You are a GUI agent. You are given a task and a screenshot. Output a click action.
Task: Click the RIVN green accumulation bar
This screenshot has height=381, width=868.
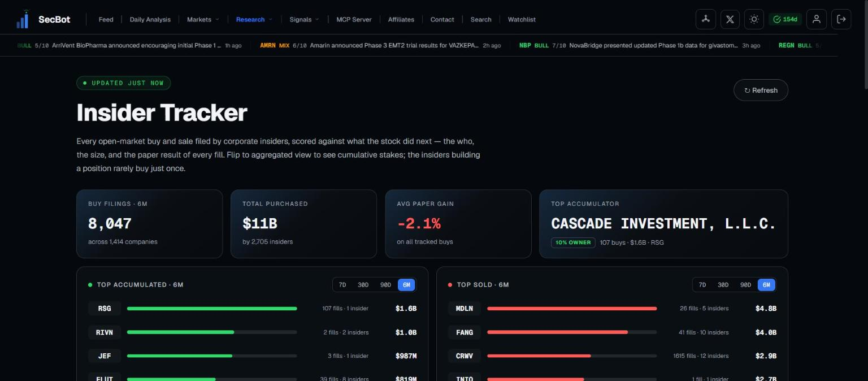point(180,332)
